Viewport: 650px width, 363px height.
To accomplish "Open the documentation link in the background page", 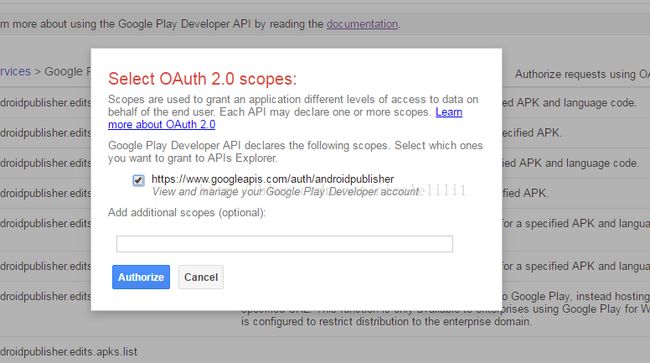I will pyautogui.click(x=362, y=24).
